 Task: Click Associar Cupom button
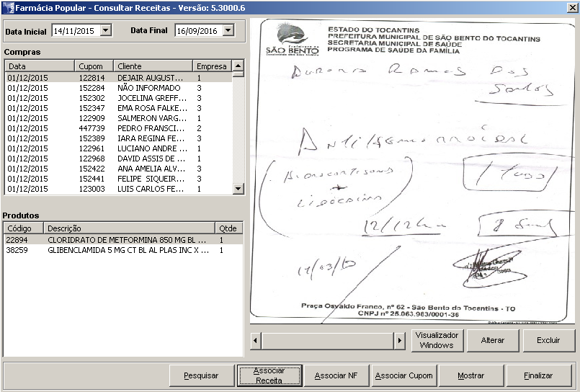404,375
